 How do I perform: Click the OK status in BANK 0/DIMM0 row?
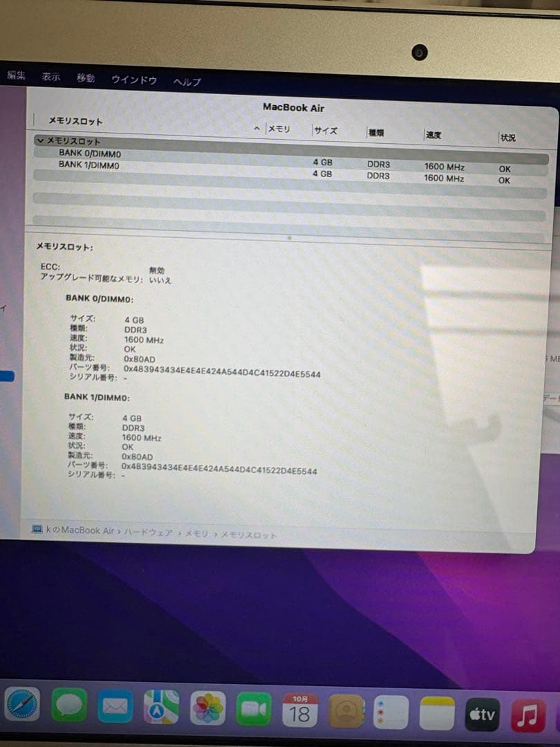505,169
